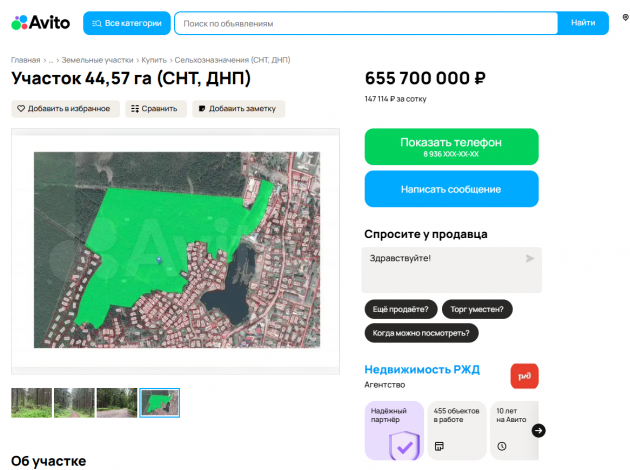630x470 pixels.
Task: Select the first forest photo thumbnail
Action: pyautogui.click(x=31, y=402)
